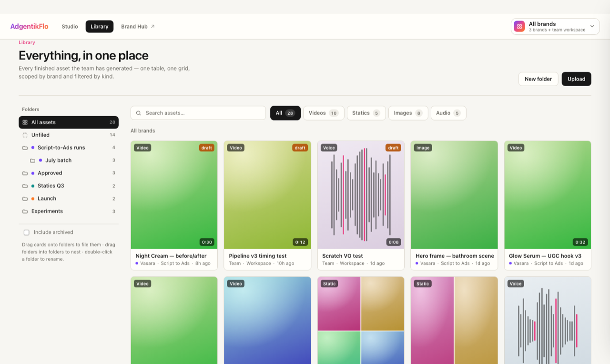Select the Library tab
This screenshot has width=610, height=364.
click(100, 27)
